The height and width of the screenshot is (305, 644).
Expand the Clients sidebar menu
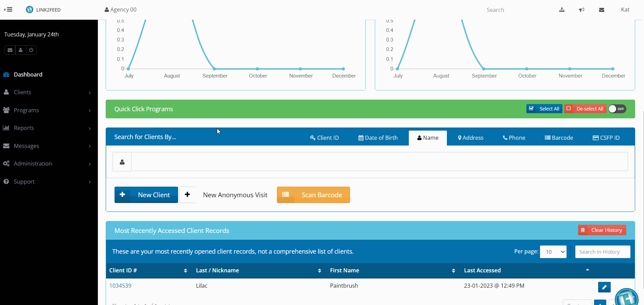tap(47, 92)
